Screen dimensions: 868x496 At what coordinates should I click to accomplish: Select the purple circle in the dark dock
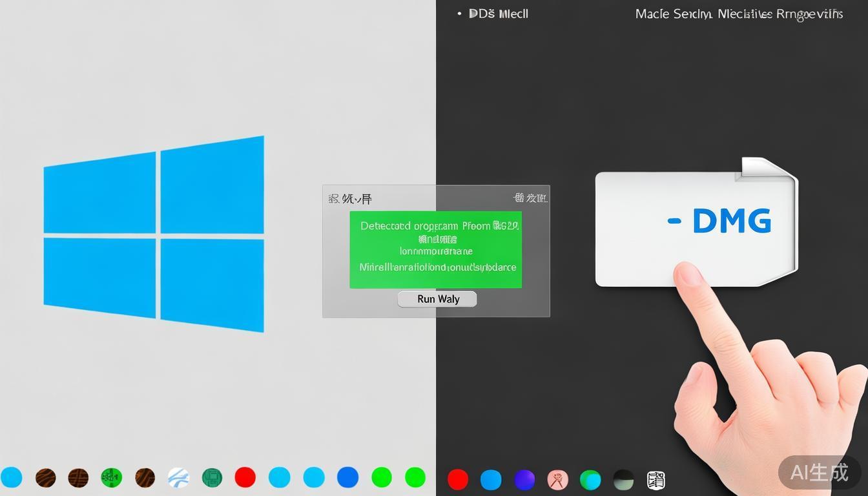click(524, 480)
